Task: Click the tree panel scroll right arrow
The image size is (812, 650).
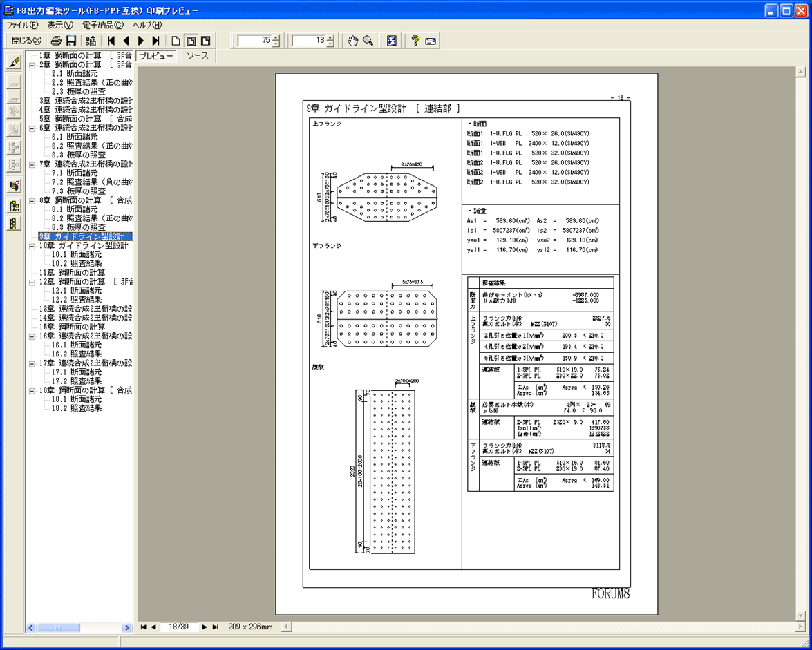Action: [127, 627]
